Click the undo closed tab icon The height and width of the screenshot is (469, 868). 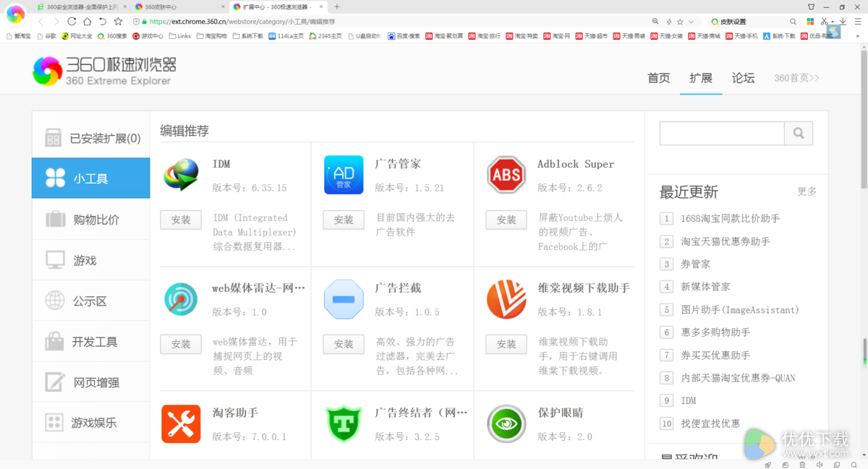(x=103, y=22)
